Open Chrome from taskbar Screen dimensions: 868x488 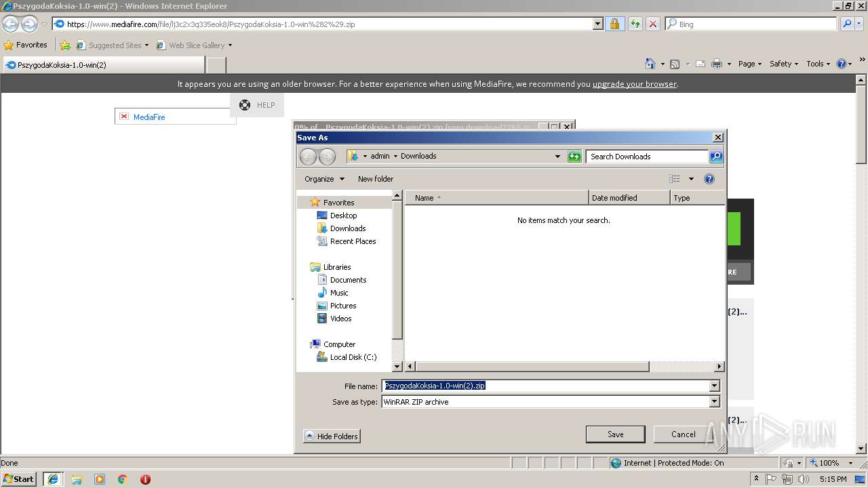[123, 479]
